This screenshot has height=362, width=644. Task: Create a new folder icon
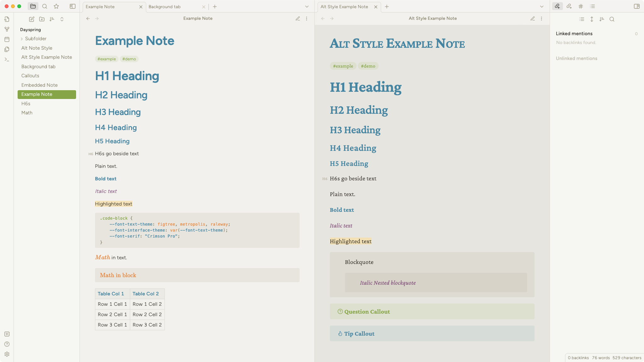coord(42,19)
